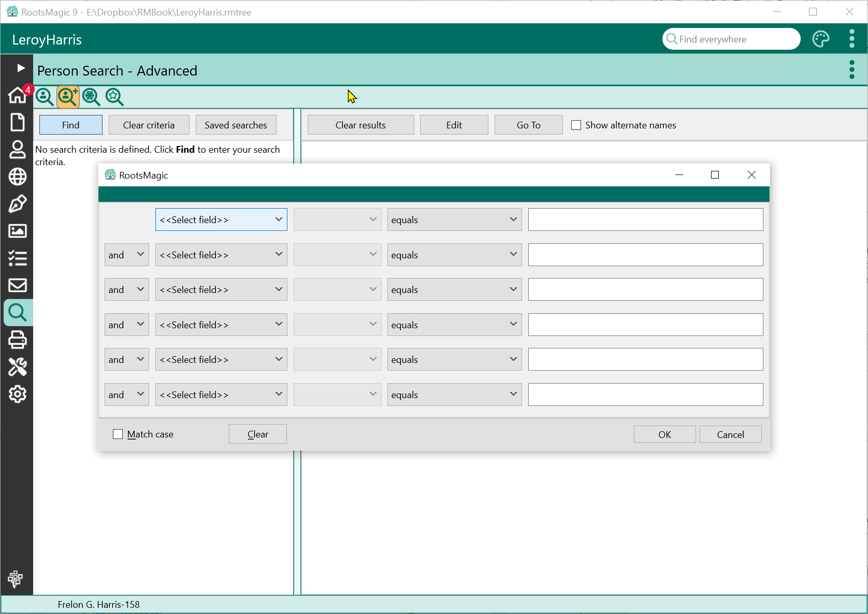Click the printer Publish sidebar icon

[17, 340]
